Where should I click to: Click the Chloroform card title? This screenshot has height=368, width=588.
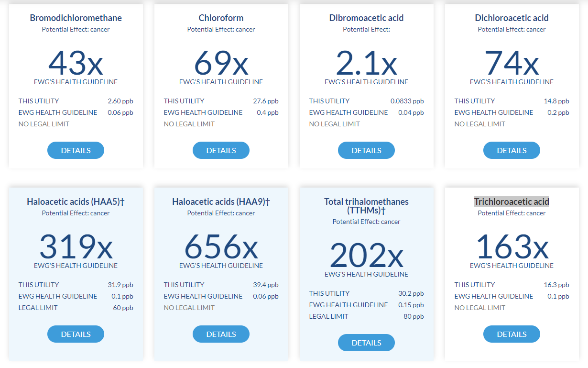coord(221,18)
